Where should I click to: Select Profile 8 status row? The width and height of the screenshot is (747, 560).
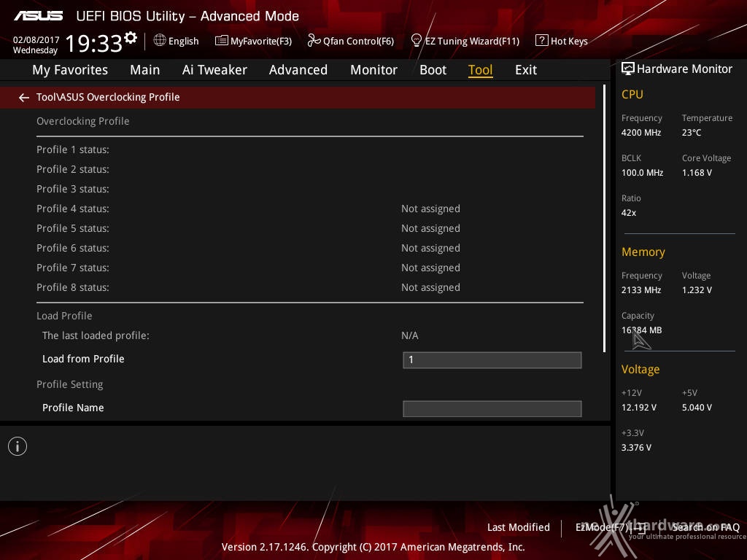[x=309, y=287]
